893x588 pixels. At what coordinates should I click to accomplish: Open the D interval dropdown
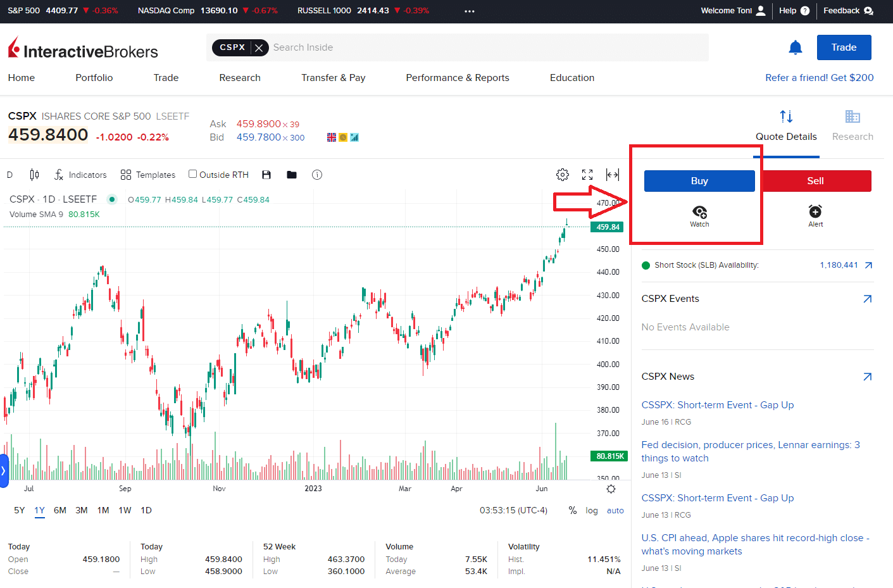pos(9,175)
